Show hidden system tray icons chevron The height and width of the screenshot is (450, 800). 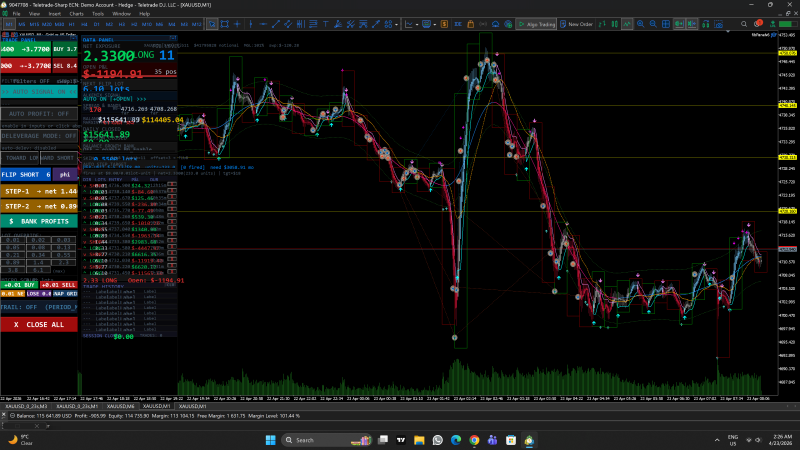[717, 440]
